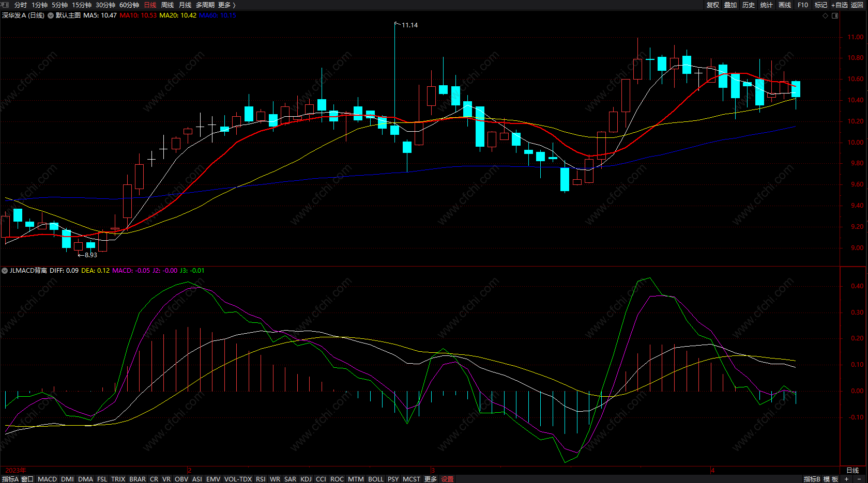Screen dimensions: 868x483
Task: Click the minus button in bottom bar
Action: [859, 479]
